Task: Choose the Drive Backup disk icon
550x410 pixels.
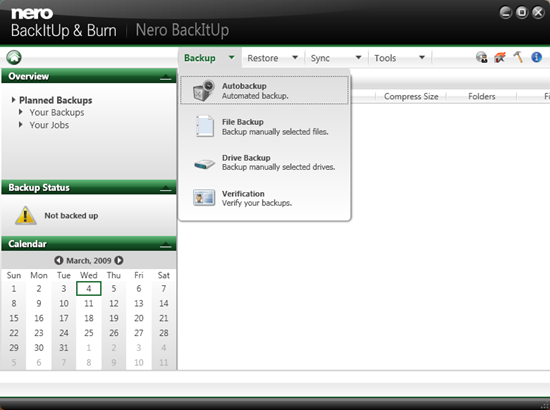Action: coord(204,164)
